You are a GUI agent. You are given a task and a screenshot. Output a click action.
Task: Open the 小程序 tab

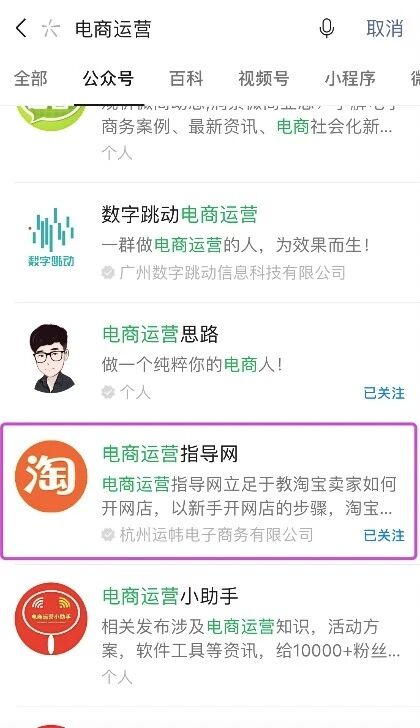pos(350,78)
